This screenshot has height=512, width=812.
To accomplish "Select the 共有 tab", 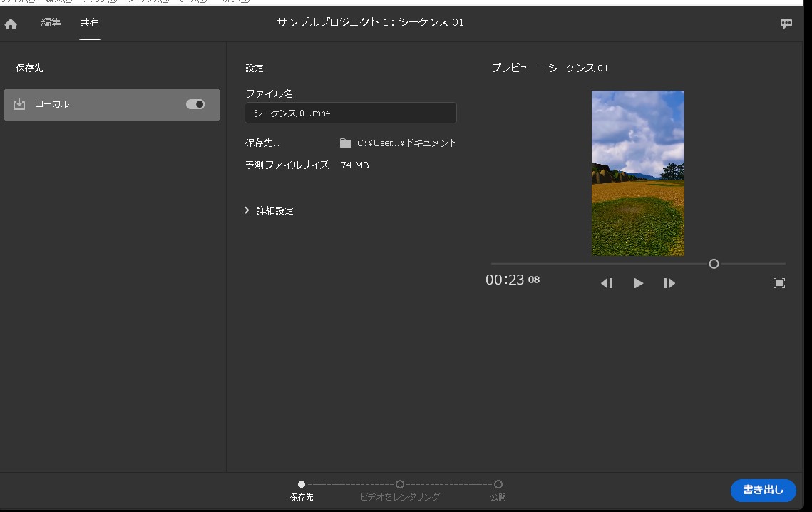I will [88, 22].
